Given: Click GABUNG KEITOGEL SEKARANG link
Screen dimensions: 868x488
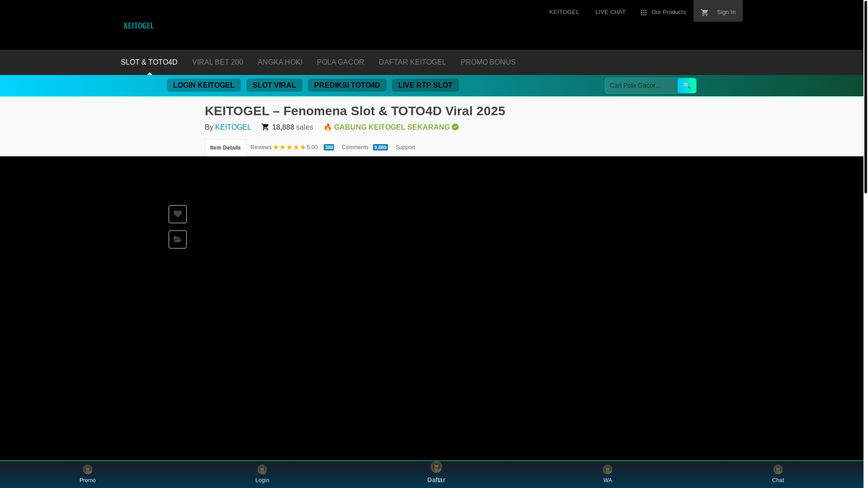Looking at the screenshot, I should coord(392,127).
